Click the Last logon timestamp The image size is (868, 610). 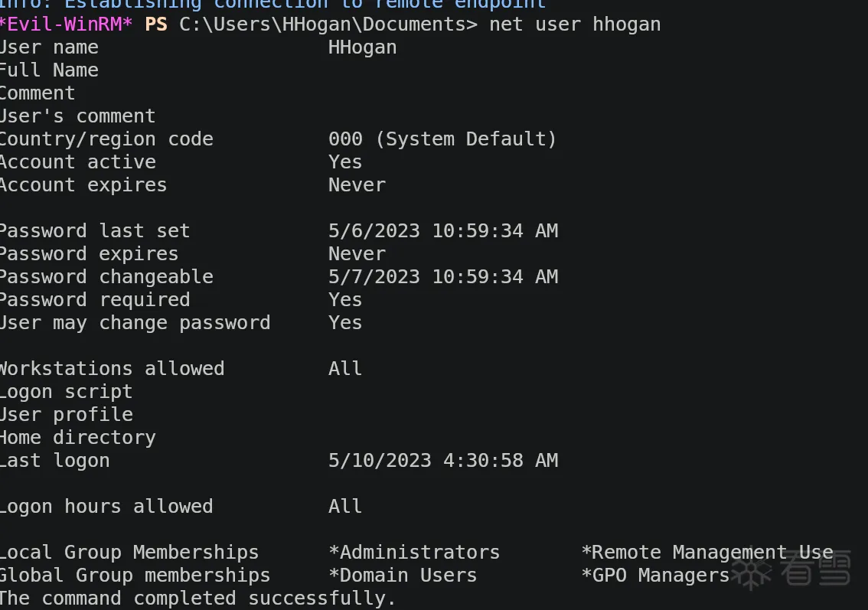click(x=442, y=461)
